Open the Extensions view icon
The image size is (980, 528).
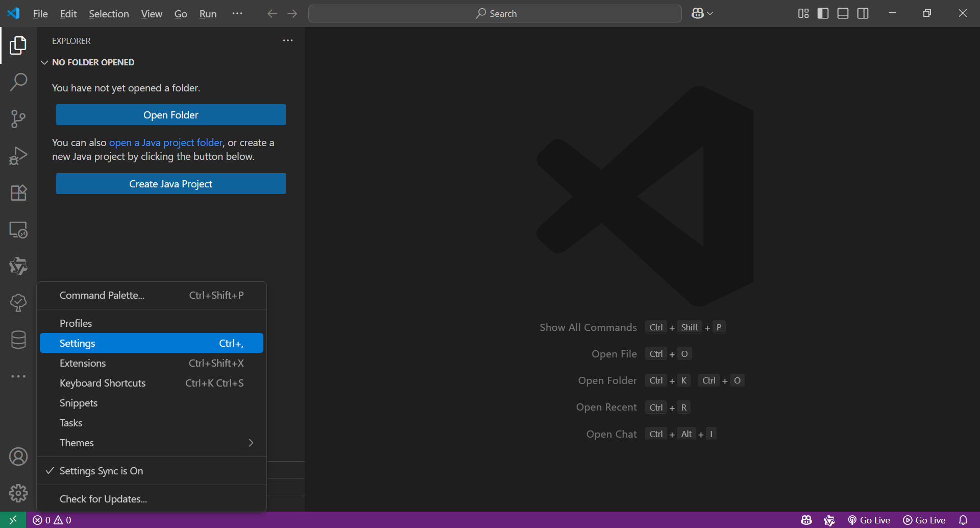[18, 193]
